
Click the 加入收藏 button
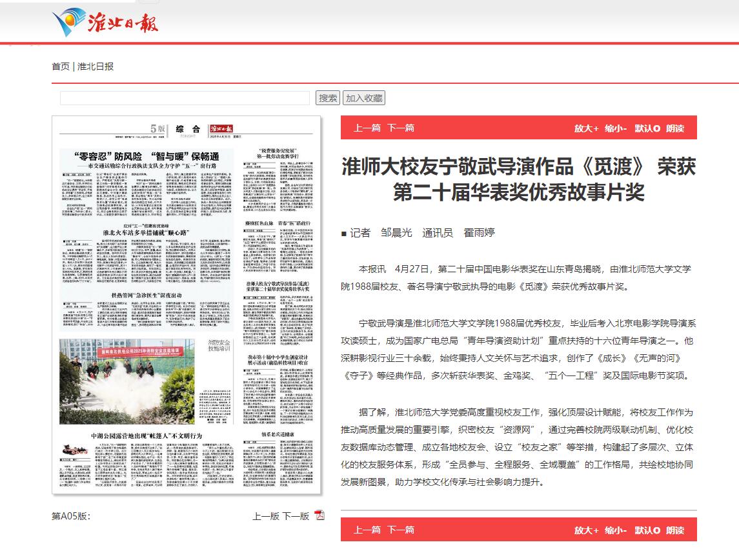[364, 98]
